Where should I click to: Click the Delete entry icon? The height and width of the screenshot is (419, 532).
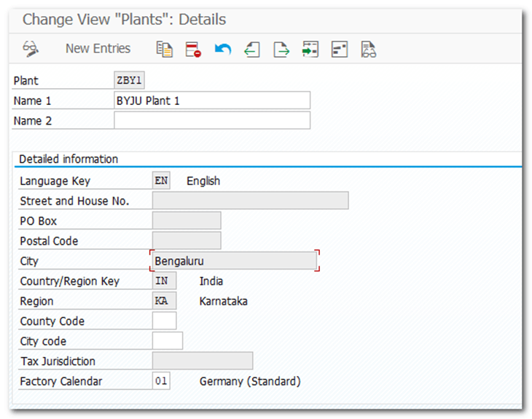(192, 50)
